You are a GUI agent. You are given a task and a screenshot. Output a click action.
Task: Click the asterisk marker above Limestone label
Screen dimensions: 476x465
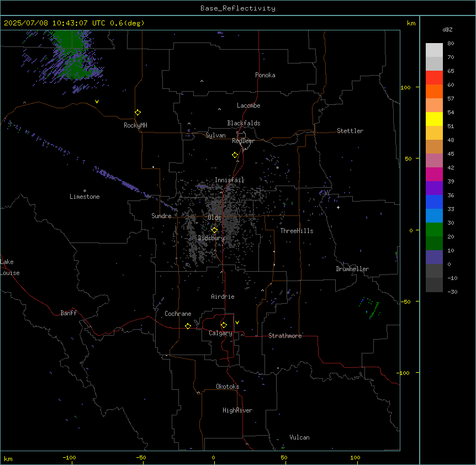(84, 191)
